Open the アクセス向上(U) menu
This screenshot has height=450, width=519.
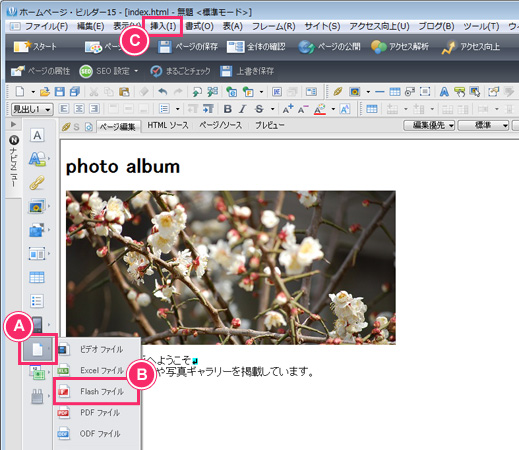(379, 26)
